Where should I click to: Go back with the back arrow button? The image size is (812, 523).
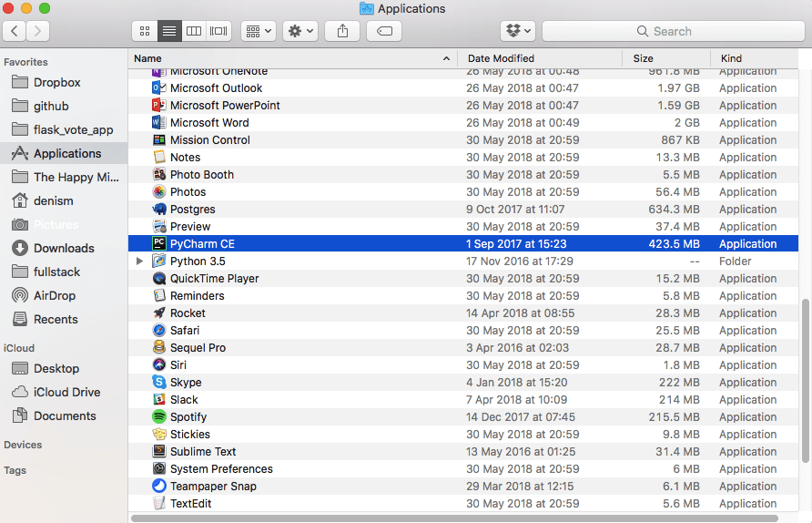point(15,31)
